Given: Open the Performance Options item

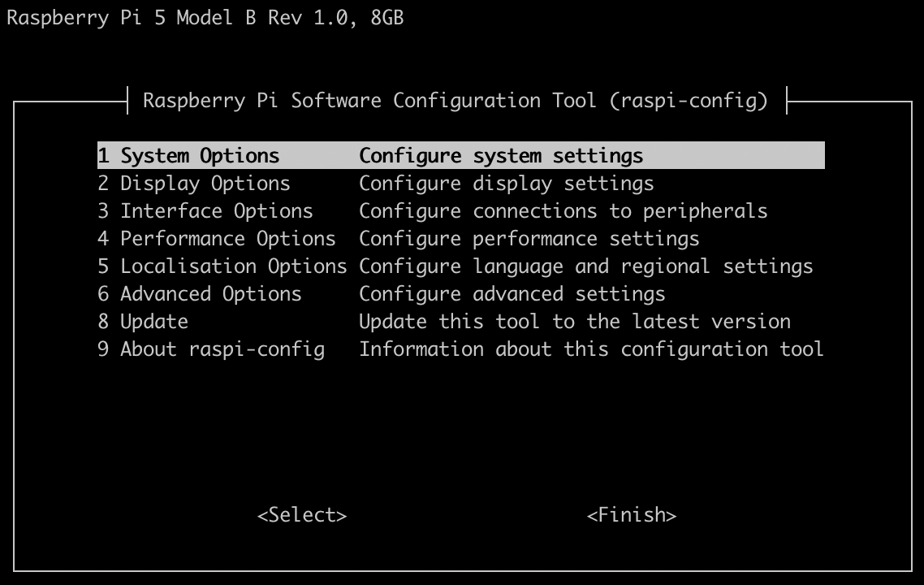Looking at the screenshot, I should tap(217, 239).
